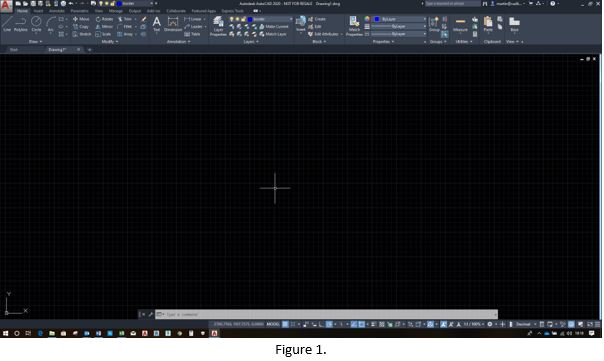Expand the Layers panel
Viewport: 604px width, 361px height.
250,42
